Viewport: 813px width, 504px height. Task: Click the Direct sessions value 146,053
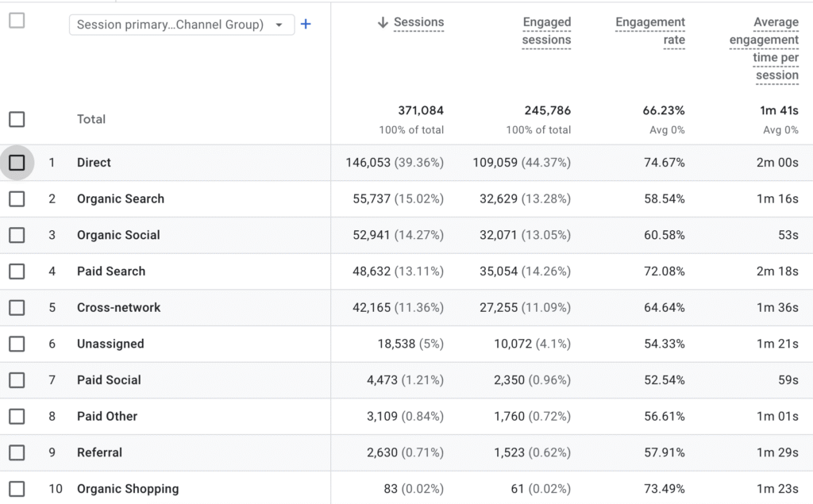click(368, 163)
